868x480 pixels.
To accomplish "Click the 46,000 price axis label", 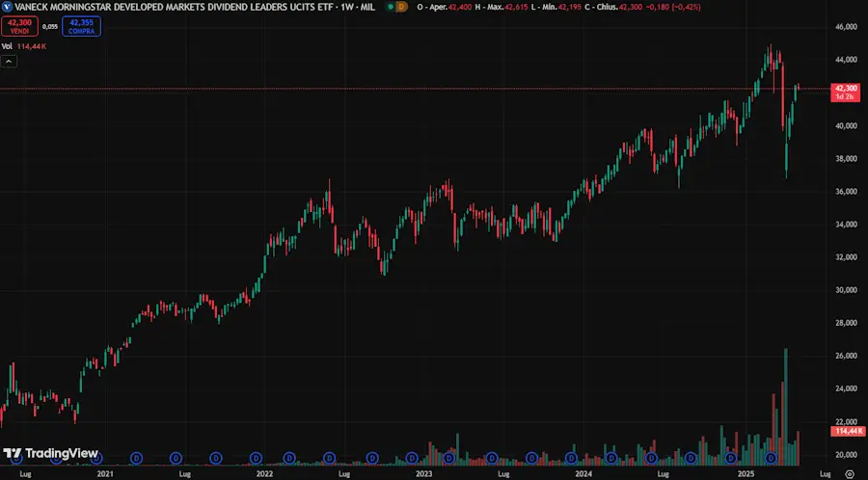I will pyautogui.click(x=846, y=27).
